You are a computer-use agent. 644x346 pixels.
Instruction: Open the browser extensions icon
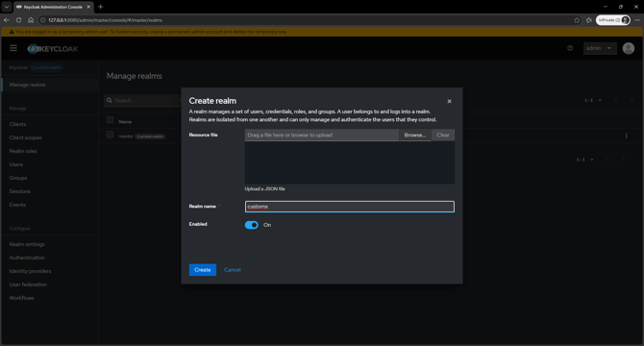(x=589, y=20)
